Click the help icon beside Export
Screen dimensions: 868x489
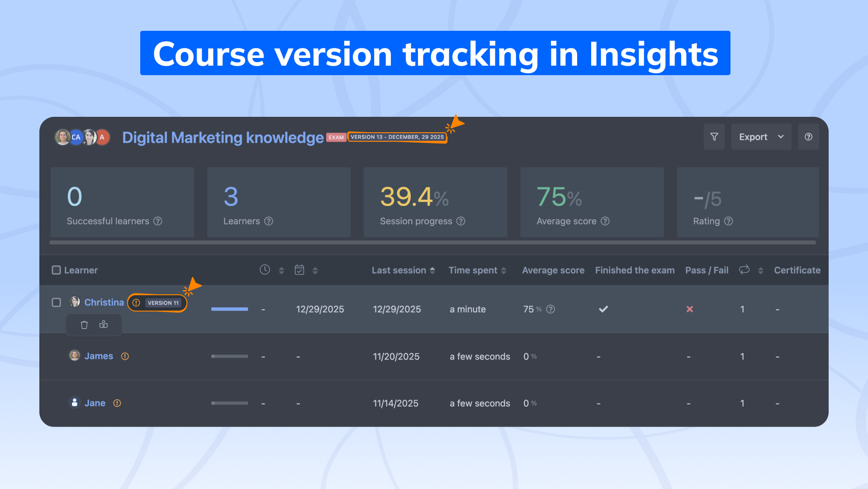808,137
